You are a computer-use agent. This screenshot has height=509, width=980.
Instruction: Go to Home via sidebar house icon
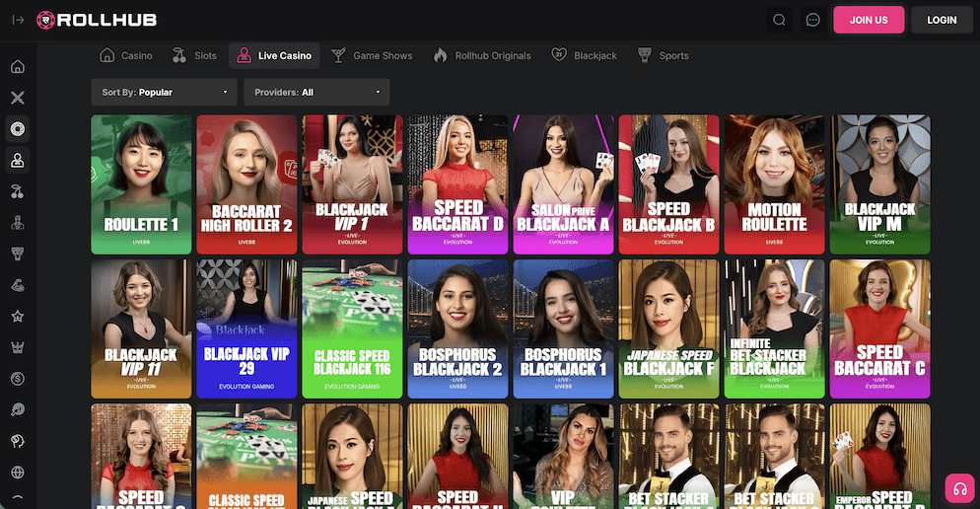[18, 66]
